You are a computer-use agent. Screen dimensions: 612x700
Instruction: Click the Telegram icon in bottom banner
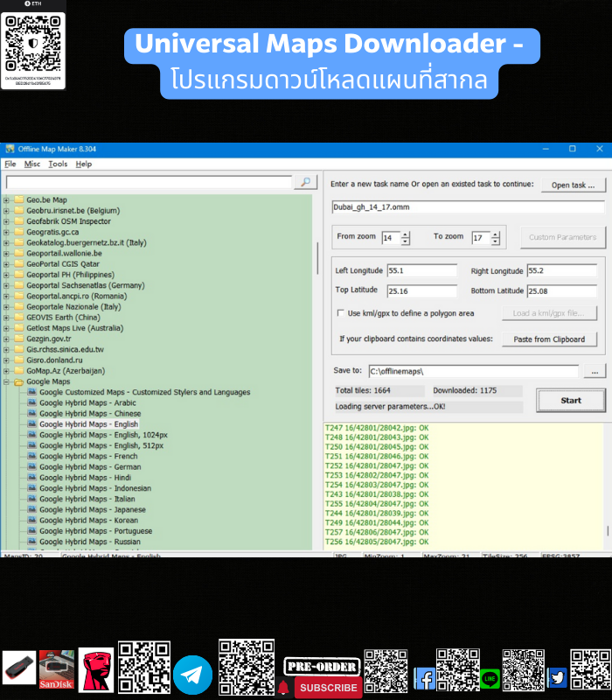[192, 675]
